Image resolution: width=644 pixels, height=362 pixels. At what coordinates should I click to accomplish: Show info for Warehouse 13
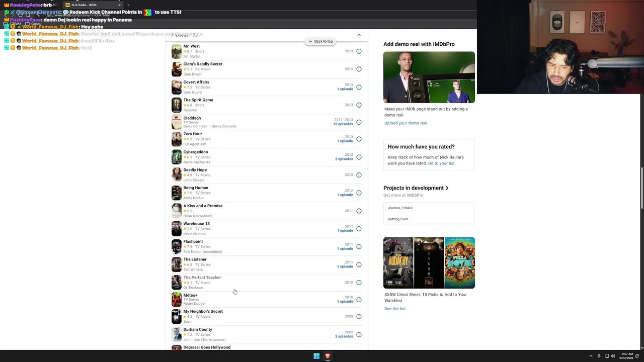coord(359,229)
